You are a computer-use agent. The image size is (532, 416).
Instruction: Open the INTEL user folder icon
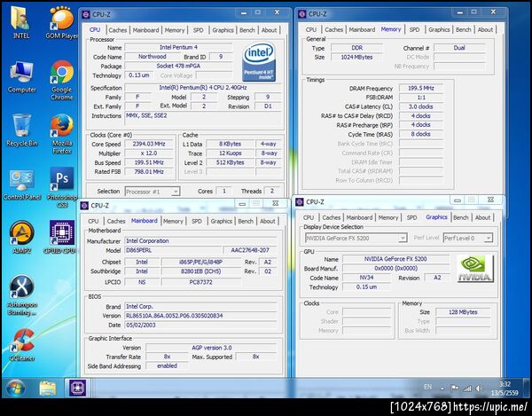21,22
